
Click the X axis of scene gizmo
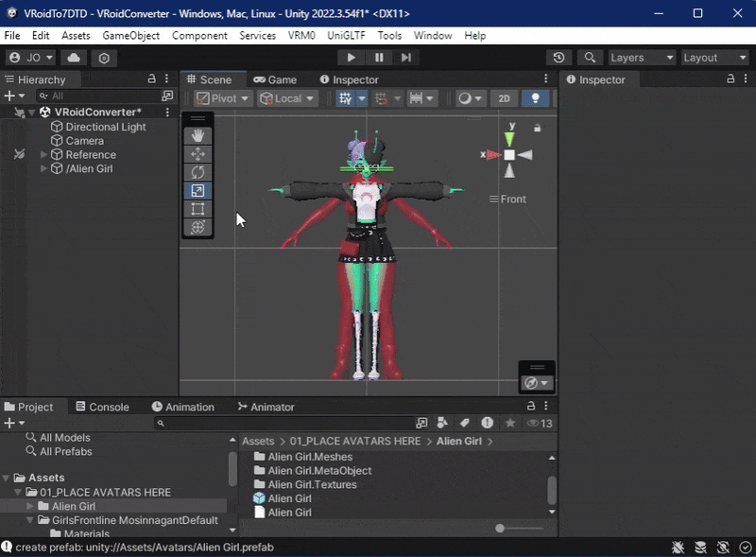pyautogui.click(x=492, y=155)
